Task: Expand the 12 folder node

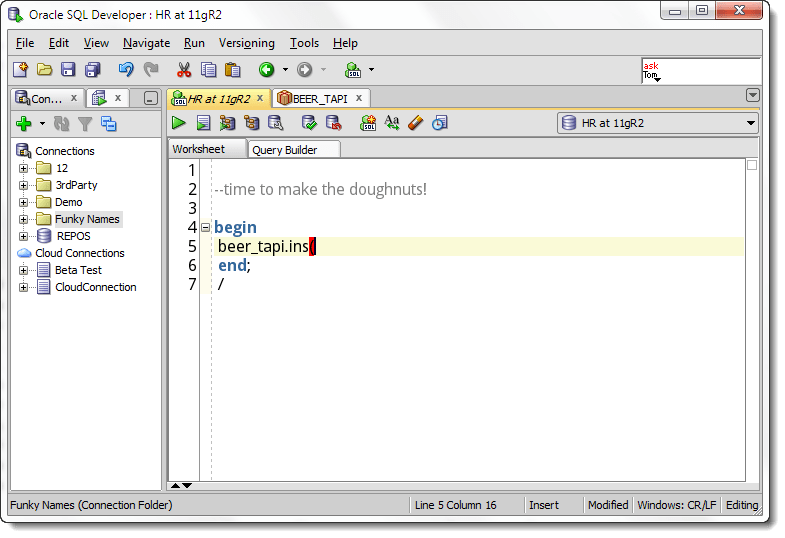Action: (x=24, y=169)
